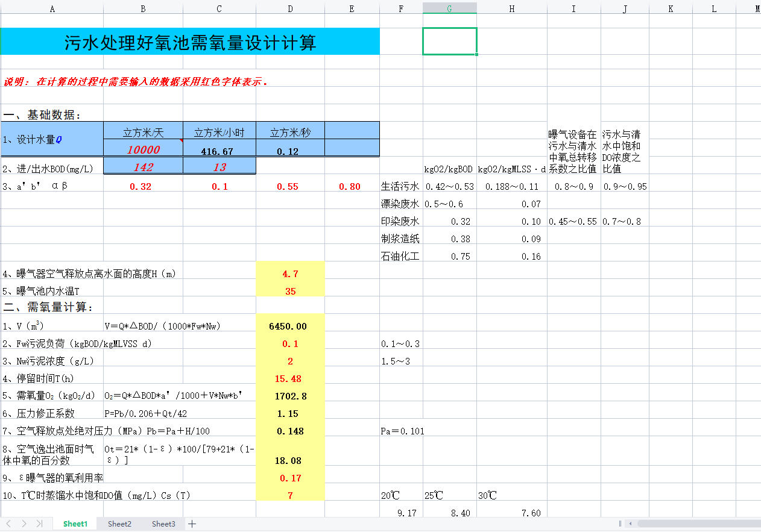This screenshot has width=761, height=532.
Task: Click the formula V=Q*△BOD/（1000*Fw*Nw）
Action: coord(163,327)
